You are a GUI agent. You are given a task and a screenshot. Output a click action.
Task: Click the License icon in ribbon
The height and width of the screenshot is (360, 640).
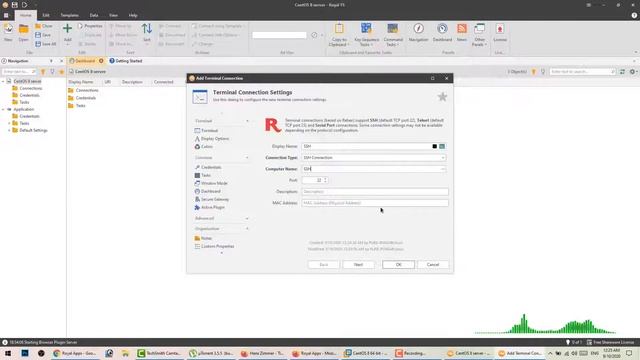click(x=500, y=29)
